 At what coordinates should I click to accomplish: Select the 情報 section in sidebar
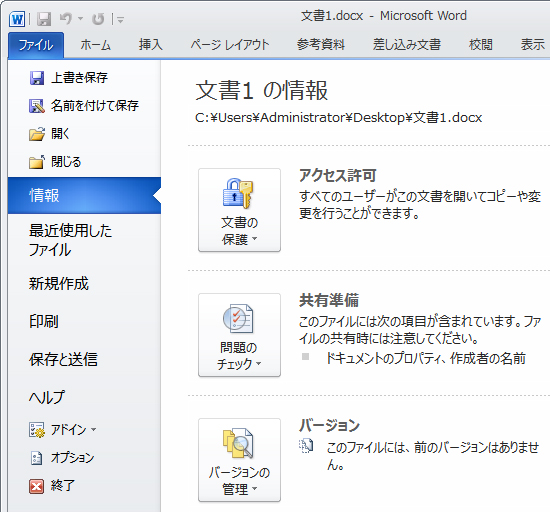click(x=84, y=195)
